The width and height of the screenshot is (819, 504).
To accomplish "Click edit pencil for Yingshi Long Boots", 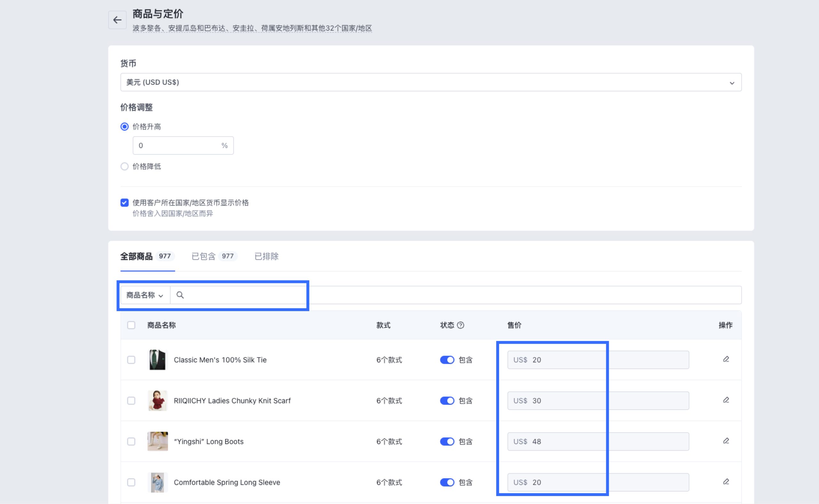I will coord(726,441).
